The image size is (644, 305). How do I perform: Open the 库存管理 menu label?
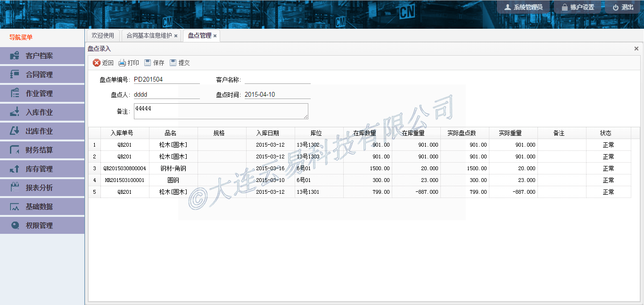click(39, 169)
